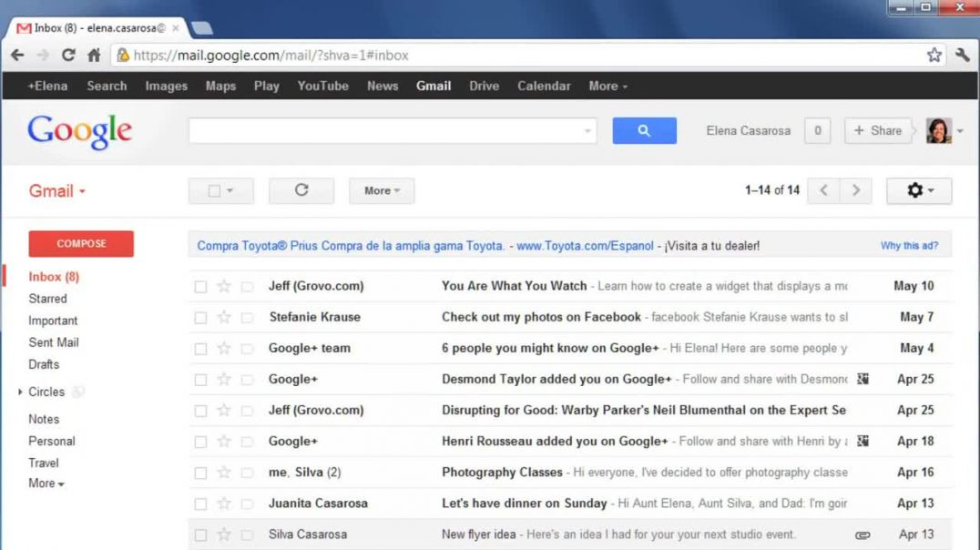Check the Desmond Taylor email checkbox
This screenshot has width=980, height=550.
[x=200, y=380]
